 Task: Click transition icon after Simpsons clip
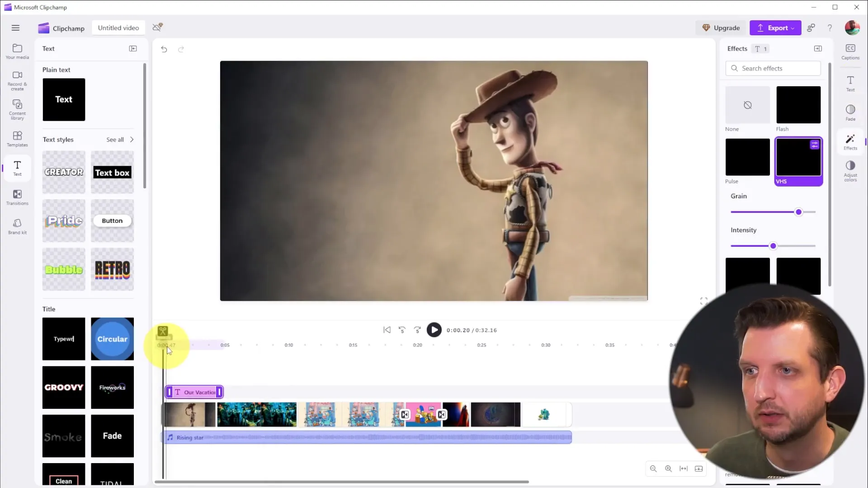442,415
